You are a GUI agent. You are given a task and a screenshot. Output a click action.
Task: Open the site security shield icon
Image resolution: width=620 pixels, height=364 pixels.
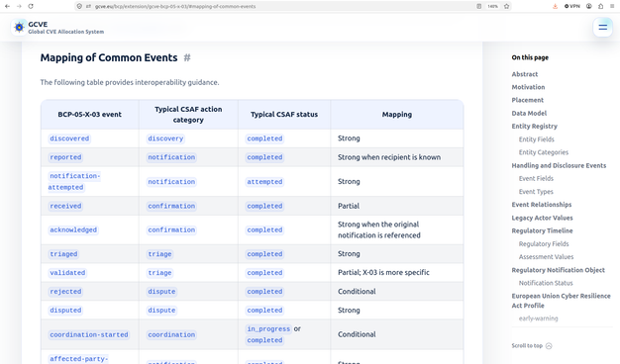coord(80,6)
